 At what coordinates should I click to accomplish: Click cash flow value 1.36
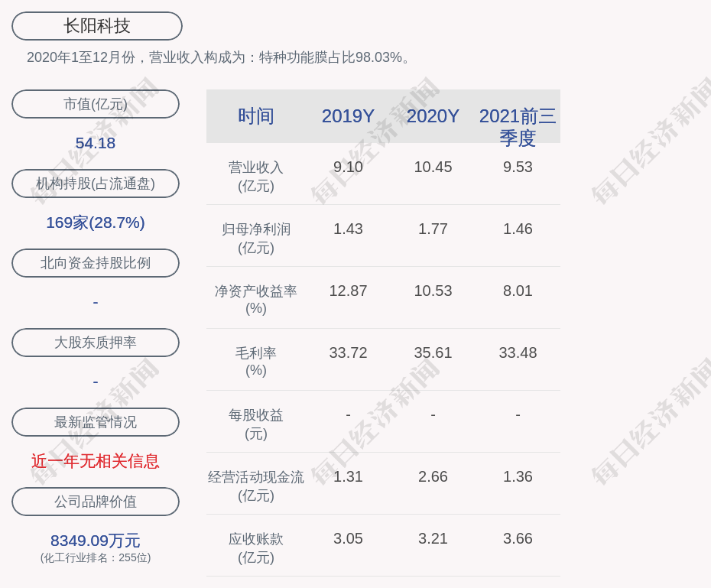(518, 476)
